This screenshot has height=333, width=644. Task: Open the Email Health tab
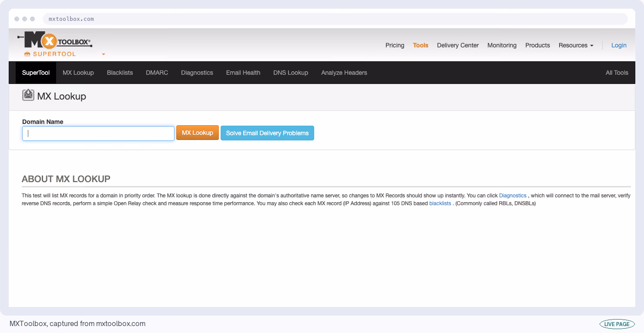[x=243, y=73]
